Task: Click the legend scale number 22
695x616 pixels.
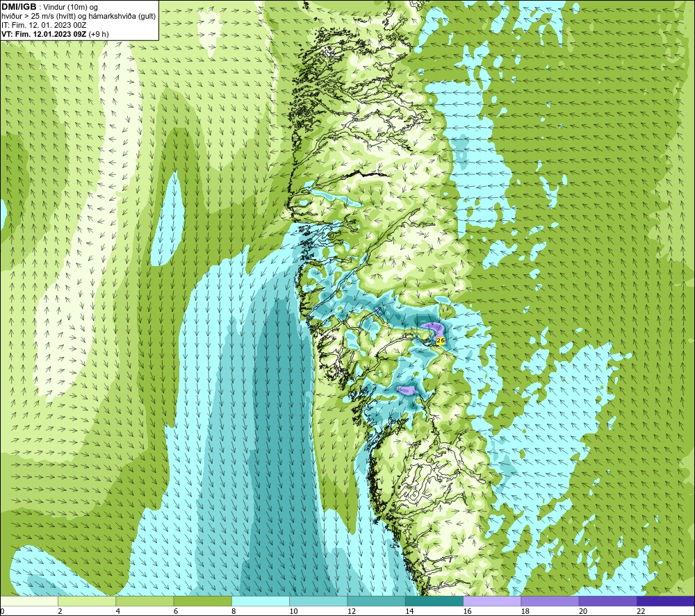Action: point(641,611)
